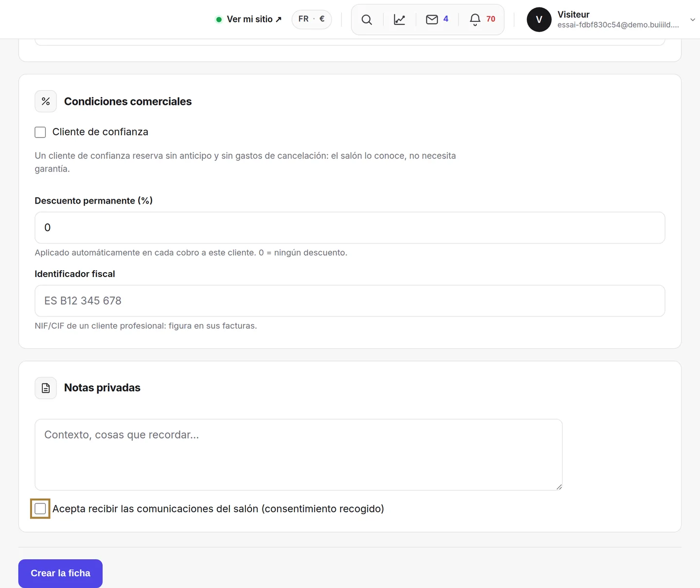Click the Notas privadas heading
The height and width of the screenshot is (588, 700).
click(102, 388)
